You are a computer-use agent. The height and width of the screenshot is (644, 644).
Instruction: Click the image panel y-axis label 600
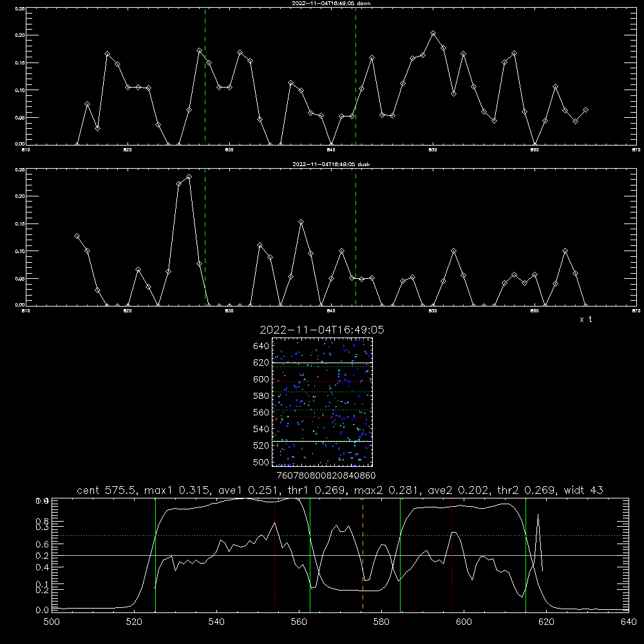(261, 379)
